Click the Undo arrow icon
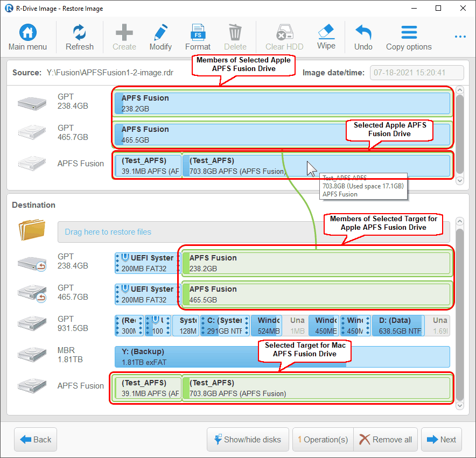 [x=363, y=32]
